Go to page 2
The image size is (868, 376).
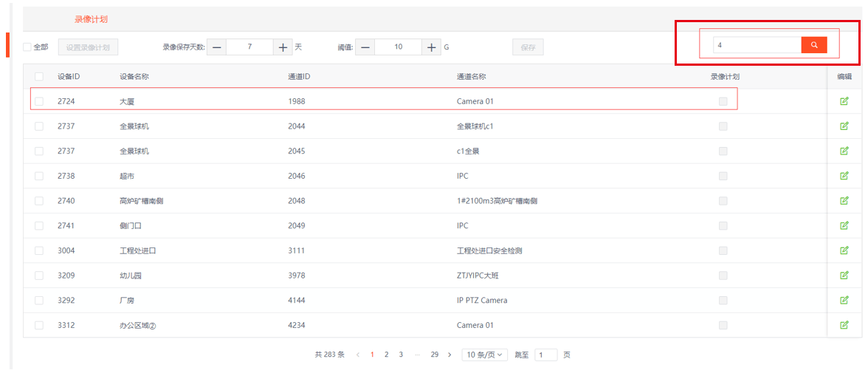(x=387, y=355)
